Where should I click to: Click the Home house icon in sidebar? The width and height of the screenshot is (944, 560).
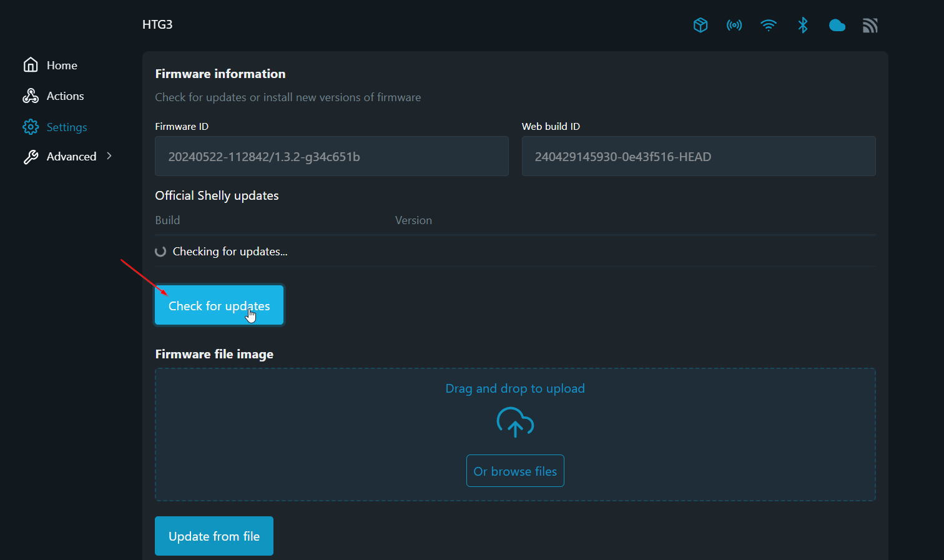pyautogui.click(x=31, y=65)
